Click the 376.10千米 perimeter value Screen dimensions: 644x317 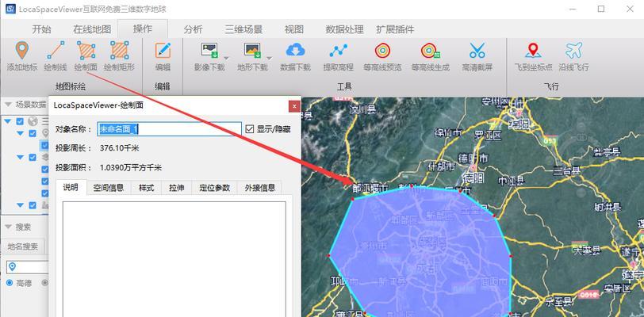point(119,148)
